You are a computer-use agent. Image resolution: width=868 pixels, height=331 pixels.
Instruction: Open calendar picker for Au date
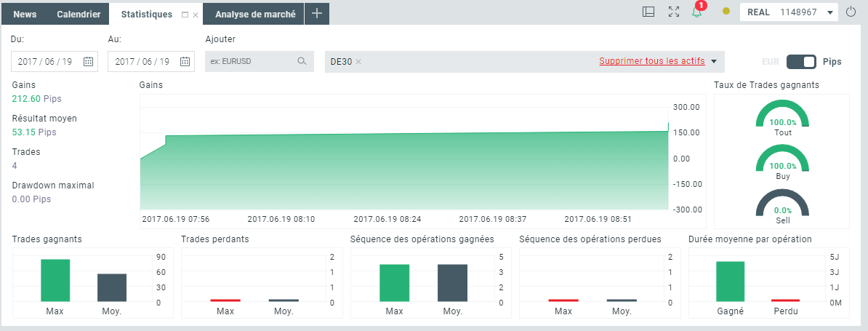[x=185, y=61]
